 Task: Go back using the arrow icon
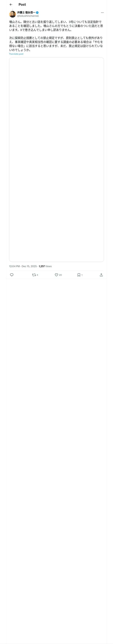coord(11,5)
